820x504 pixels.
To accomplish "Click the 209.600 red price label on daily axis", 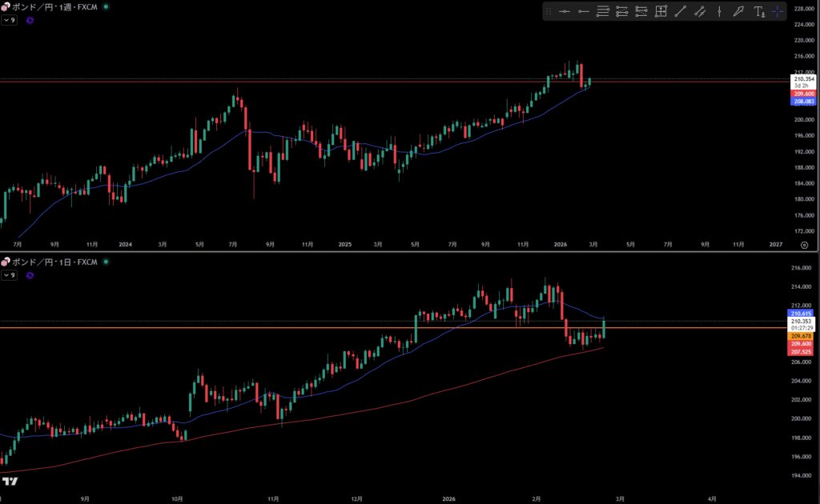I will coord(802,344).
